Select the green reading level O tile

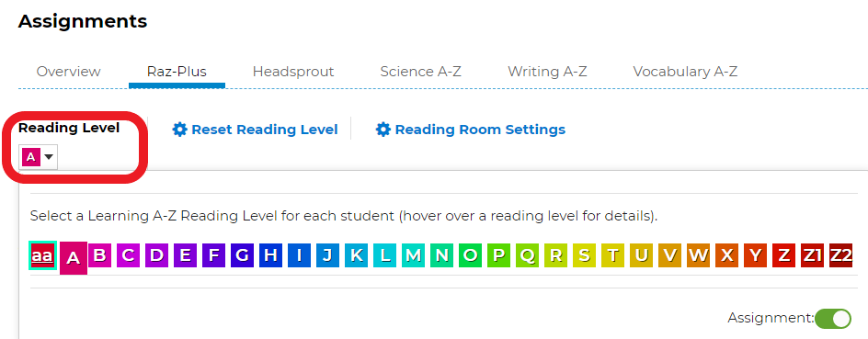pyautogui.click(x=470, y=255)
